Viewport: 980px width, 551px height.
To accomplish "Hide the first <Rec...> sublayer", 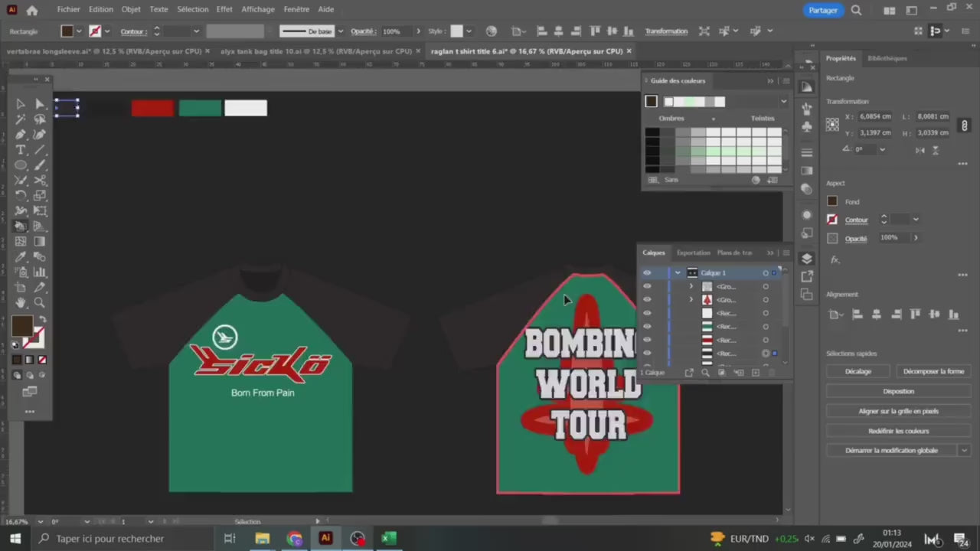I will click(647, 313).
